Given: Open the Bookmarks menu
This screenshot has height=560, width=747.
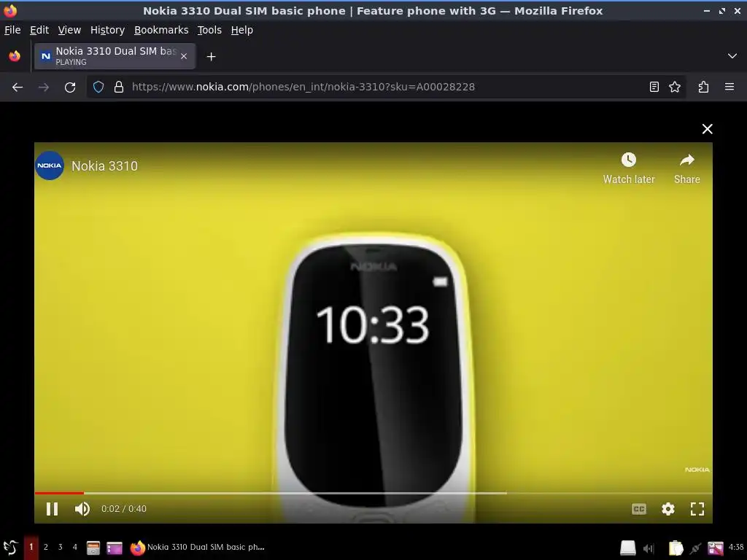Looking at the screenshot, I should click(x=161, y=30).
